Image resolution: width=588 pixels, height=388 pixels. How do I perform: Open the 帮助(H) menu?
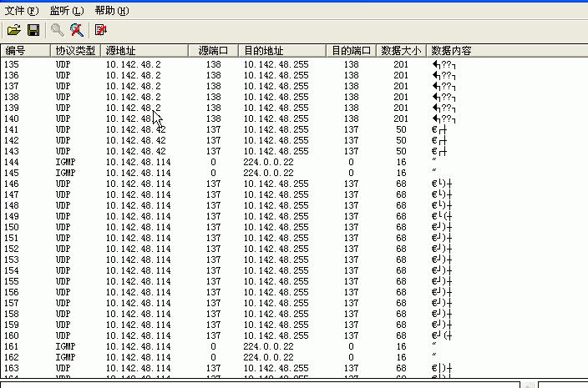tap(112, 11)
